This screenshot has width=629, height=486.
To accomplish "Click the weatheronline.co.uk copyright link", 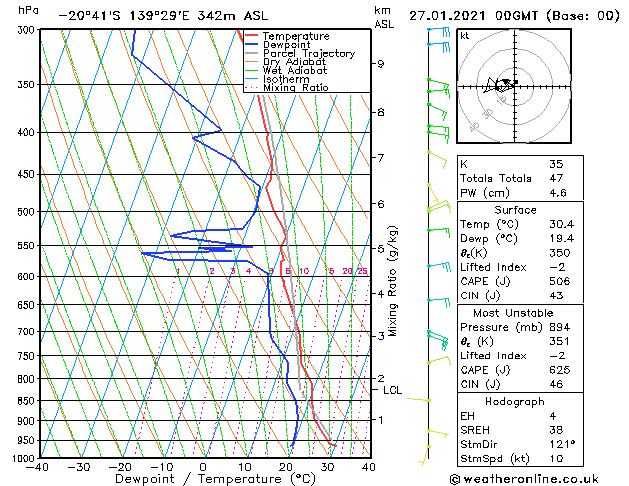I will pyautogui.click(x=524, y=479).
